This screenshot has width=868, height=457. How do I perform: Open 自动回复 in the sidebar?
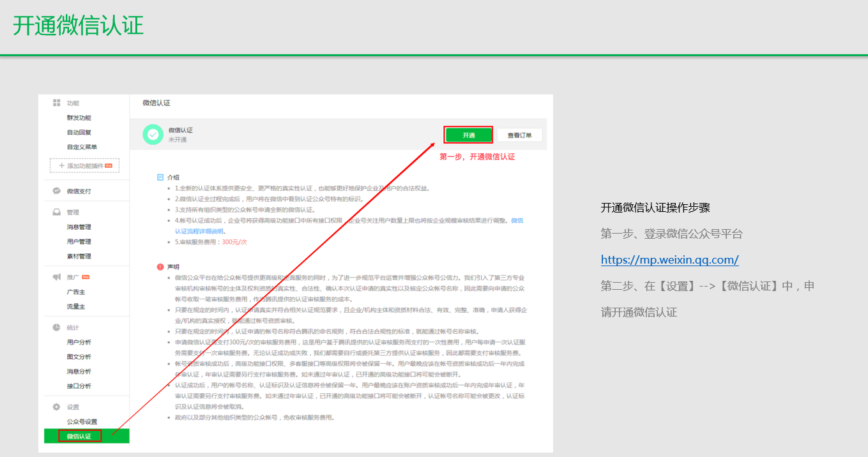tap(79, 133)
